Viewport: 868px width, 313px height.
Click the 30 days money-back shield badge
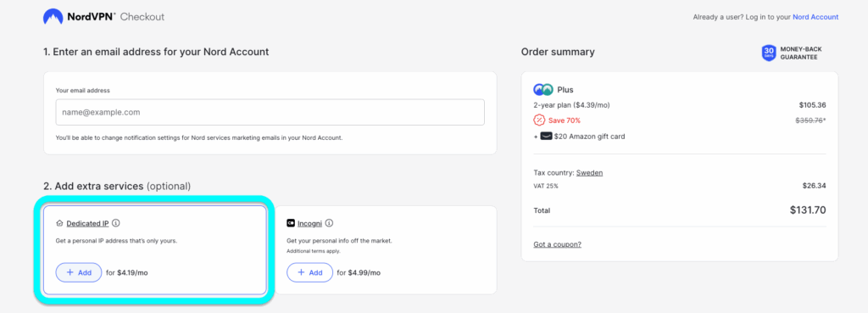point(769,53)
